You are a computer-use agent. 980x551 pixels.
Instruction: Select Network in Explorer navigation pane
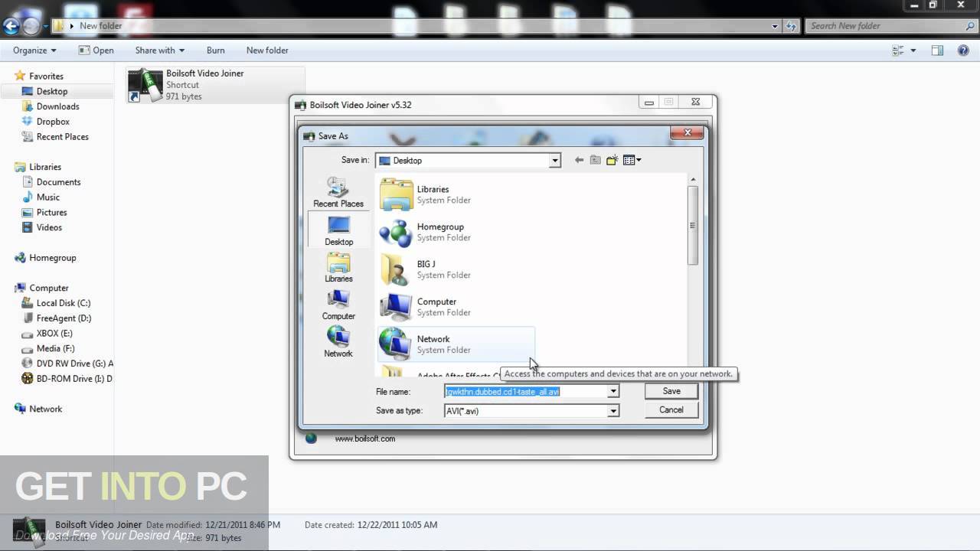[x=45, y=409]
